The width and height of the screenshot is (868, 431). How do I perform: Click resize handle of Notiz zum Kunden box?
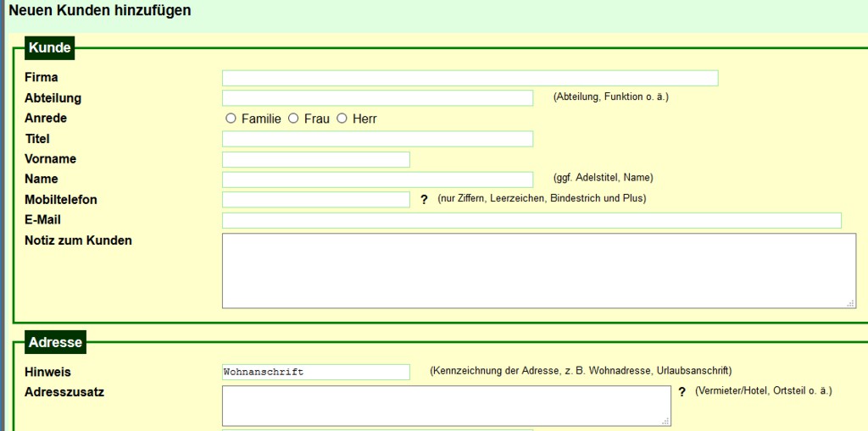coord(850,302)
